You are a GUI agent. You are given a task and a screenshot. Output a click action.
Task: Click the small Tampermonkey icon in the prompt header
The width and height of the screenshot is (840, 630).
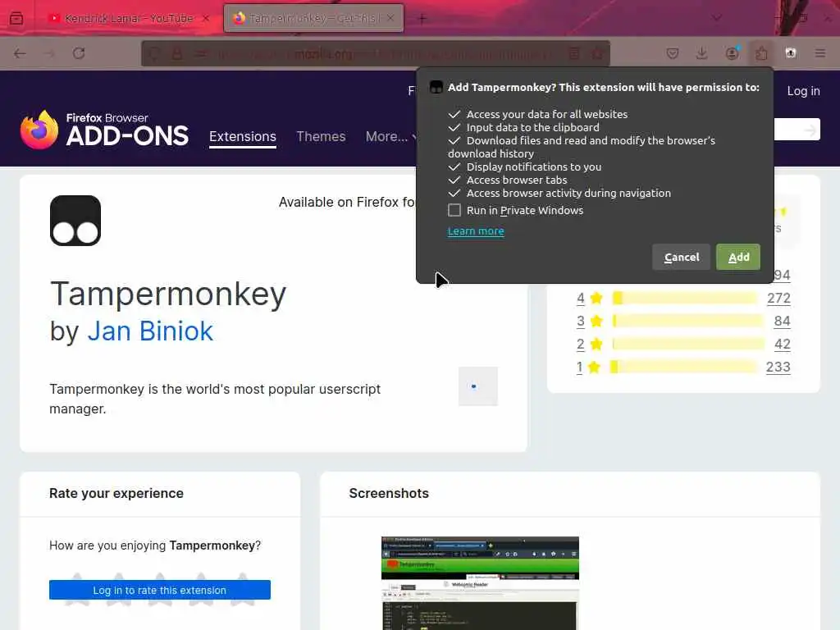pyautogui.click(x=436, y=87)
